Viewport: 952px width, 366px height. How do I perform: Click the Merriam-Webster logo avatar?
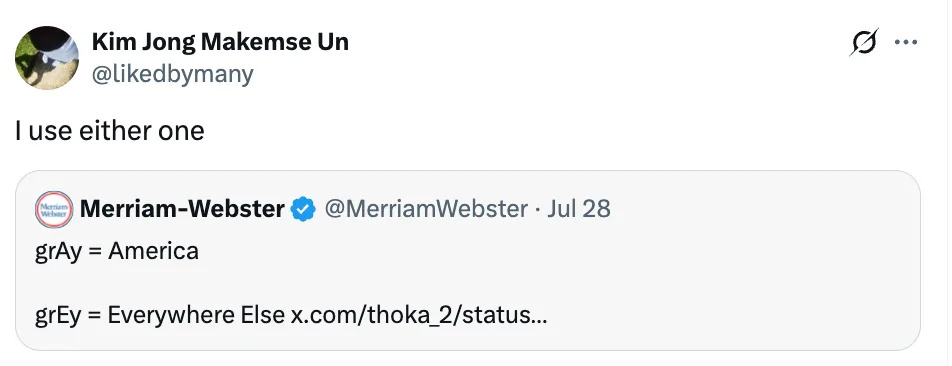(54, 209)
